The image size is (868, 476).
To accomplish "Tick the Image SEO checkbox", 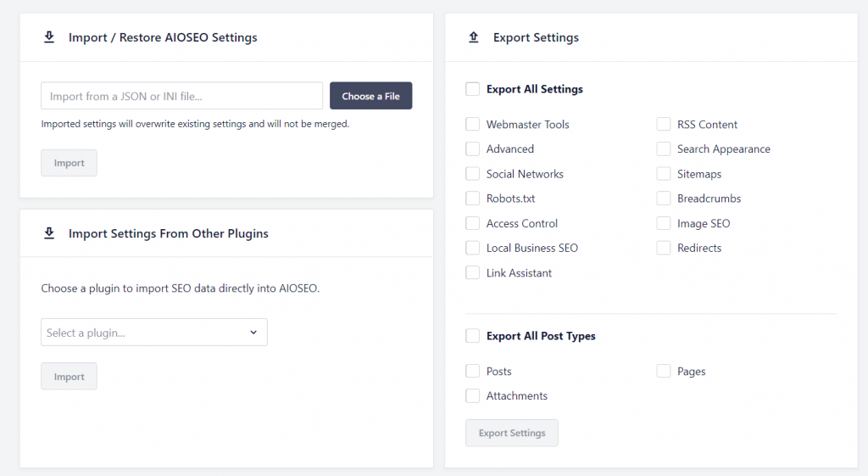I will (x=663, y=223).
